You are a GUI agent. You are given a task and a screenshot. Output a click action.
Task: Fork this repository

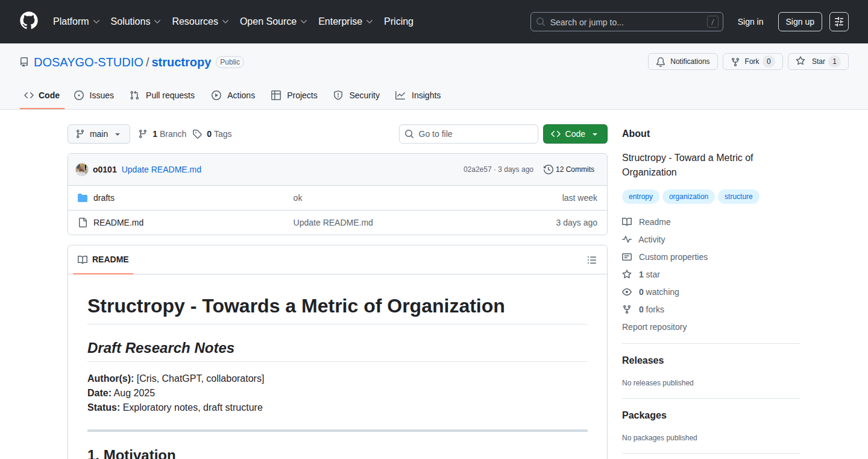(x=752, y=62)
